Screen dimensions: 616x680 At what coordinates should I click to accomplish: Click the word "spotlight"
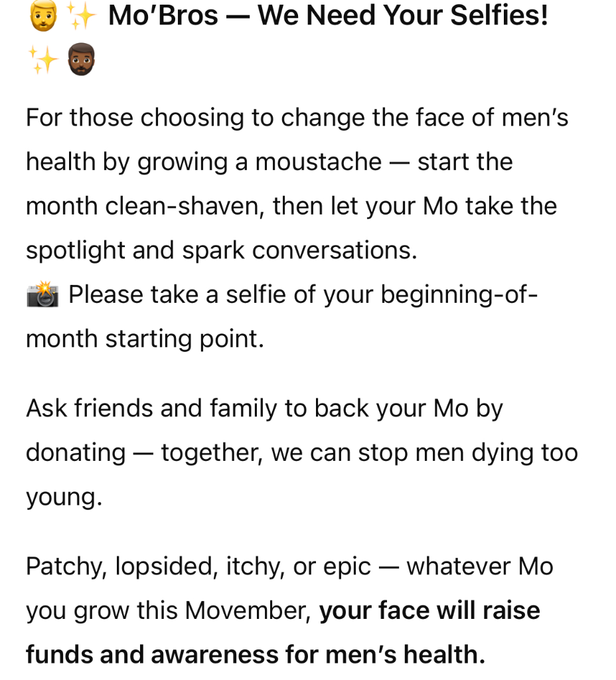75,250
